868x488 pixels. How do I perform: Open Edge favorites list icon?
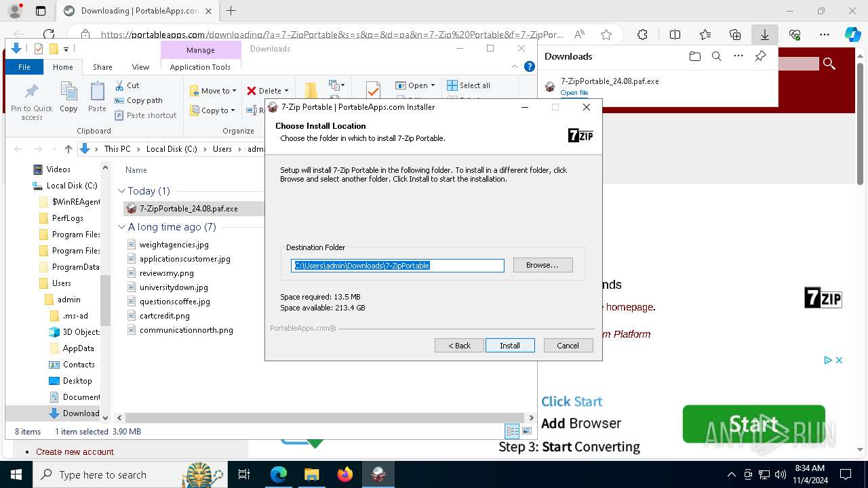[705, 35]
